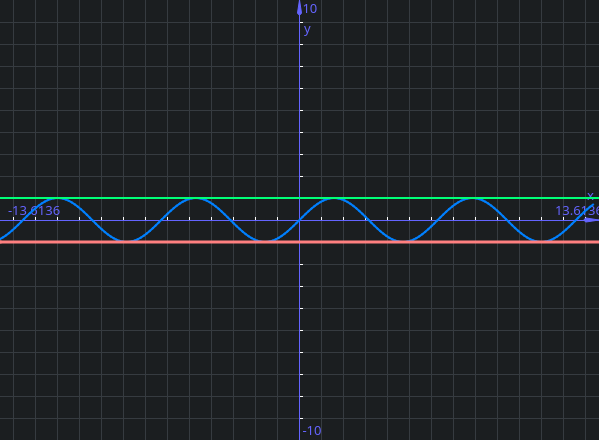The image size is (599, 440).
Task: Click the x-axis right arrowhead
Action: [x=592, y=220]
